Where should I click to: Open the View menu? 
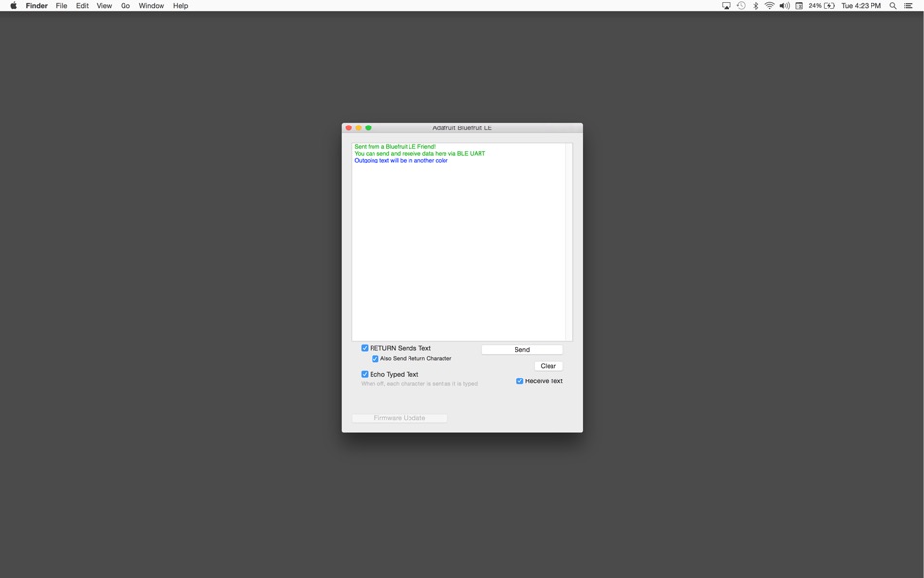pos(104,5)
